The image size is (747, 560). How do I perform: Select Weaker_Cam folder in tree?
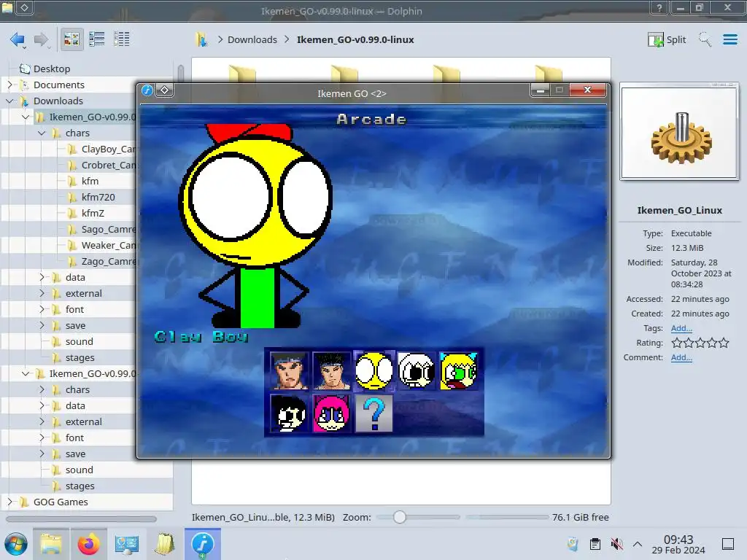[x=108, y=245]
